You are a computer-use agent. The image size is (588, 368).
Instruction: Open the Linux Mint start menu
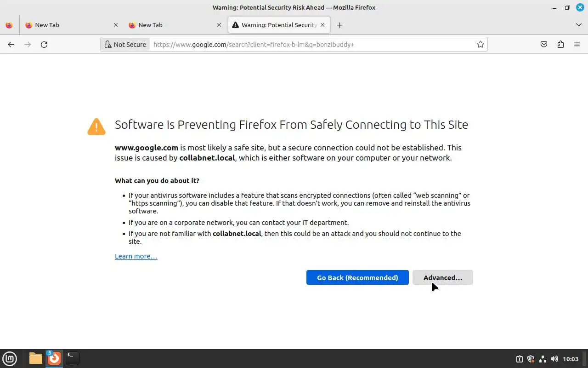pos(10,358)
